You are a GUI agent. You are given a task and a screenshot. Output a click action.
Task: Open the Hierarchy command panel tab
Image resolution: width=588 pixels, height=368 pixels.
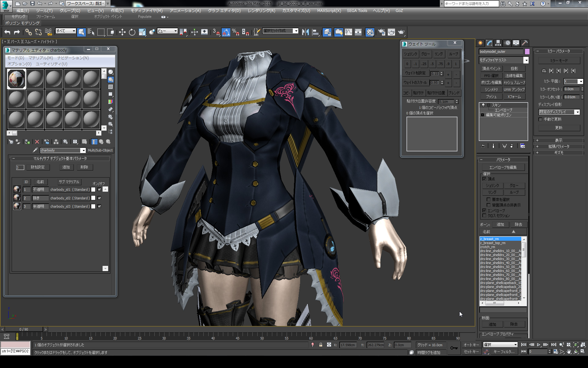tap(498, 43)
